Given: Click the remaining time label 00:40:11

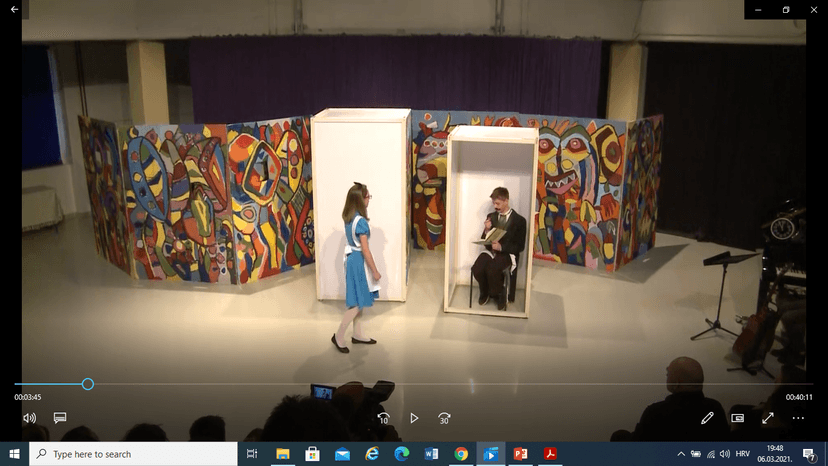Looking at the screenshot, I should coord(798,397).
